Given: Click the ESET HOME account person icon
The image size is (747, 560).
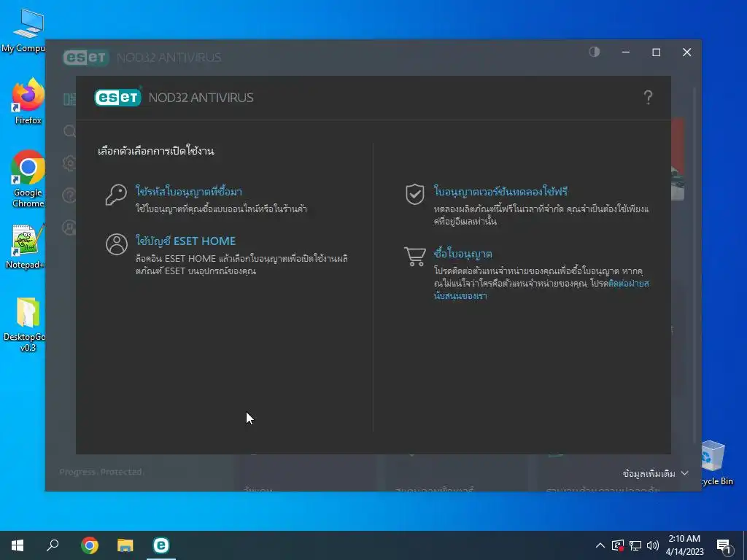Looking at the screenshot, I should click(x=117, y=244).
